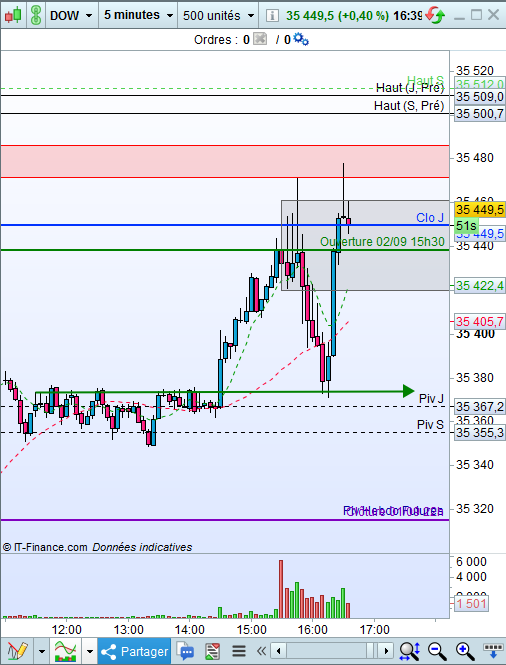506x665 pixels.
Task: Select the drawing tools pencil icon
Action: tap(17, 651)
